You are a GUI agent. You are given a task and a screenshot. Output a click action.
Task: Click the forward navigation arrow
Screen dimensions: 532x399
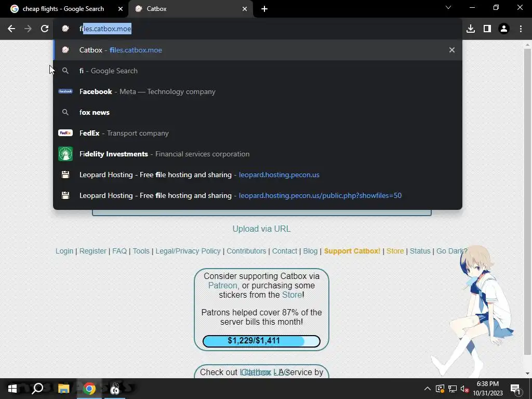pyautogui.click(x=28, y=29)
